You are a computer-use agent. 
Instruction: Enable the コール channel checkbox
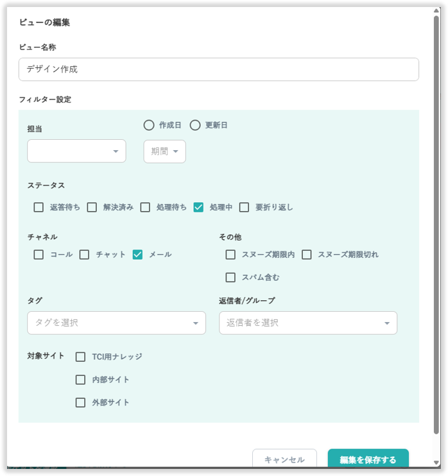click(39, 255)
